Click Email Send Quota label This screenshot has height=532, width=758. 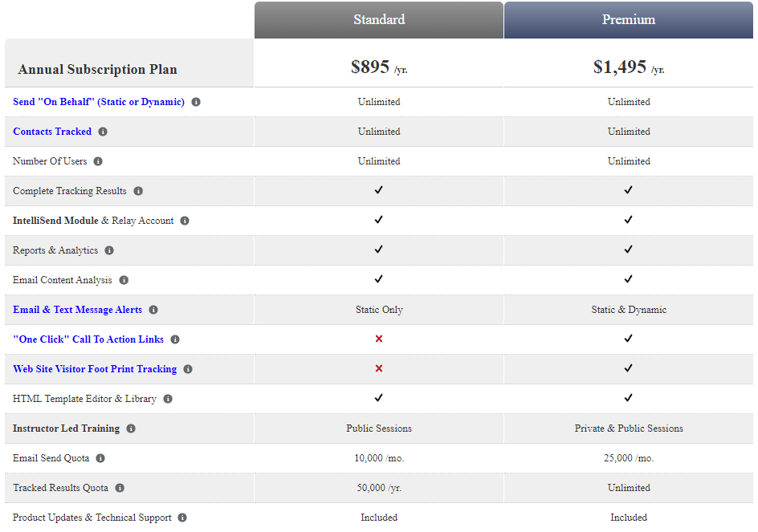coord(51,458)
